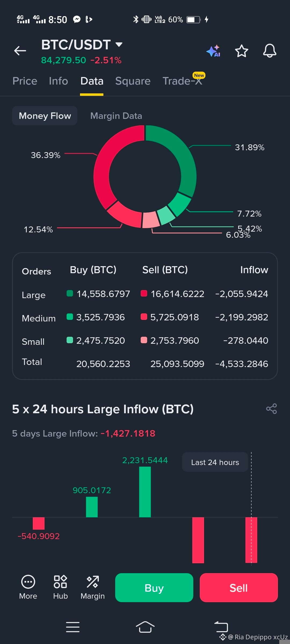The height and width of the screenshot is (644, 290).
Task: Open price alerts bell icon
Action: pos(270,50)
